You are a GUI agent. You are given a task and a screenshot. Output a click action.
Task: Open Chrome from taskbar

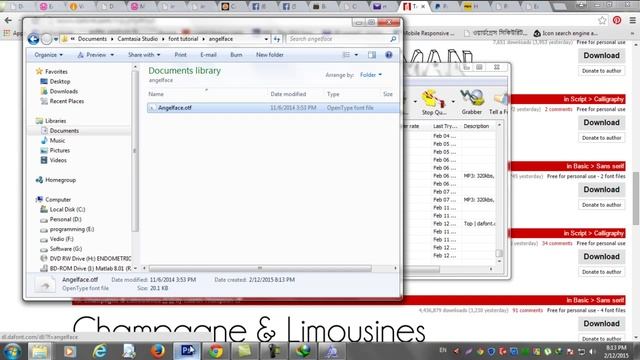click(x=216, y=351)
